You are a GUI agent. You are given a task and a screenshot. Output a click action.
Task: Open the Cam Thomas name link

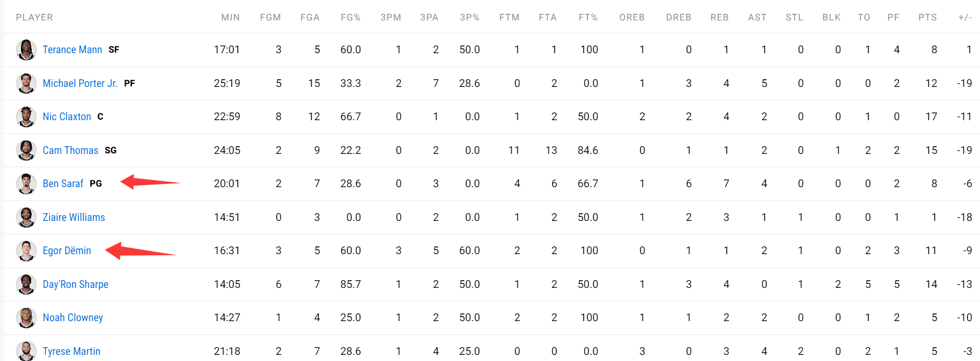[70, 150]
